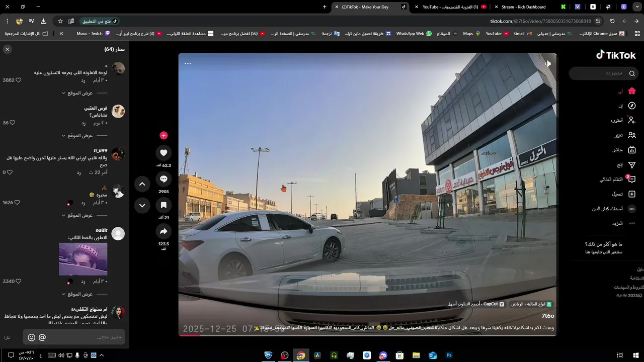
Task: Seek on the video progress bar
Action: pyautogui.click(x=367, y=335)
